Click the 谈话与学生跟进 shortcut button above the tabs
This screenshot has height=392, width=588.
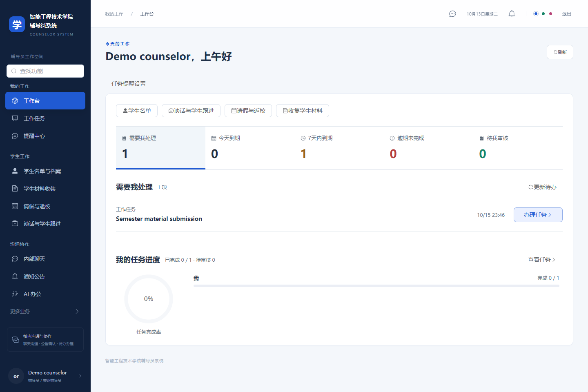coord(191,111)
